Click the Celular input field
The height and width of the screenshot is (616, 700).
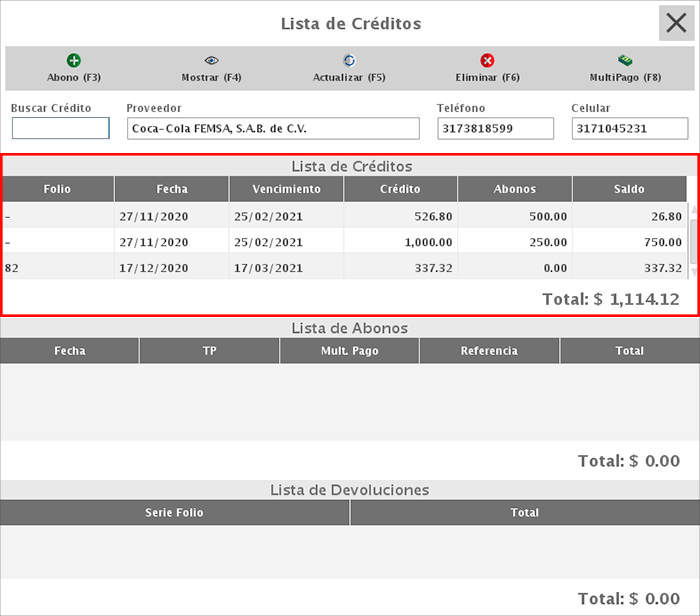pos(629,129)
